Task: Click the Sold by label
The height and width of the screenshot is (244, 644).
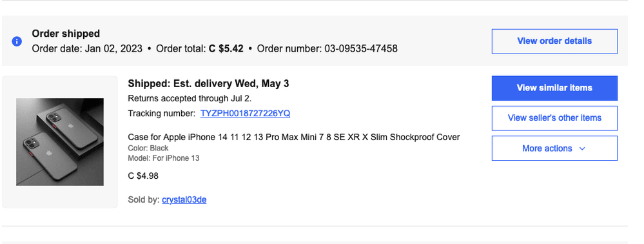Action: tap(143, 200)
